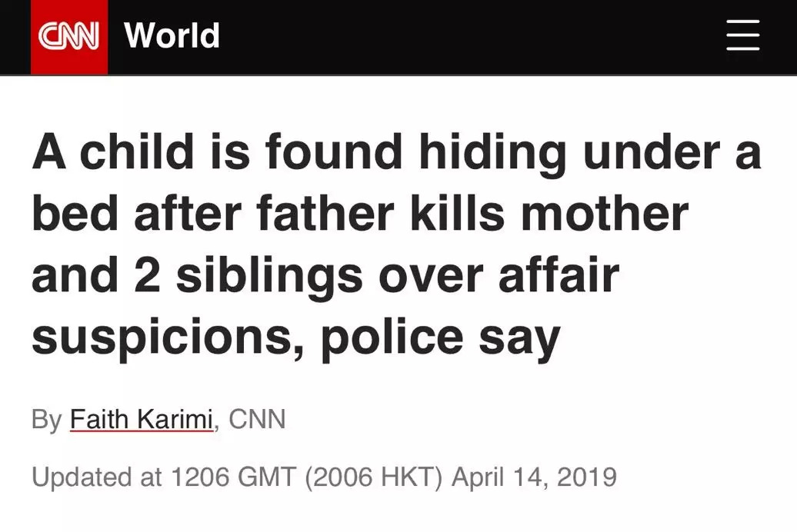797x532 pixels.
Task: Open the hamburger navigation menu
Action: (742, 36)
